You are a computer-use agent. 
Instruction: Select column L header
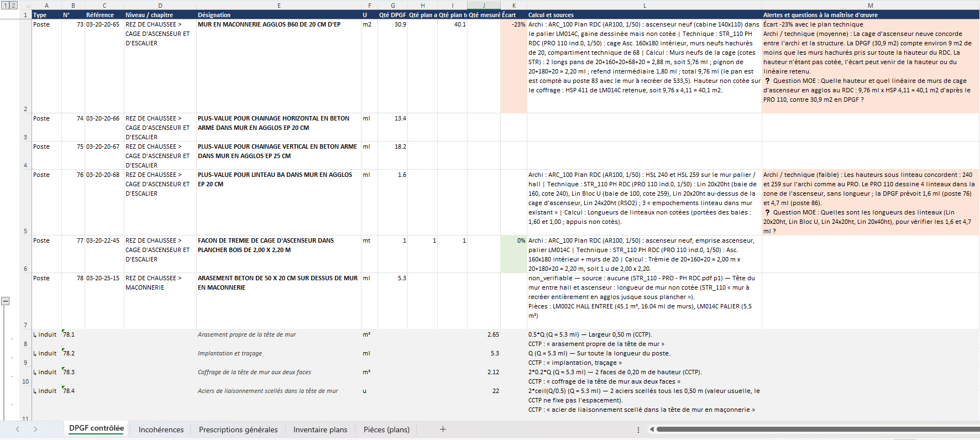pyautogui.click(x=644, y=6)
